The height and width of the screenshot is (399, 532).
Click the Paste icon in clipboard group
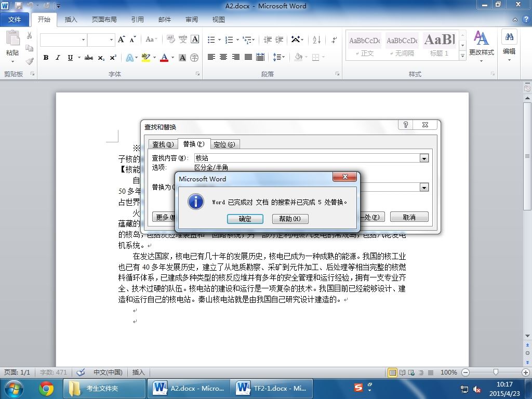(x=13, y=38)
